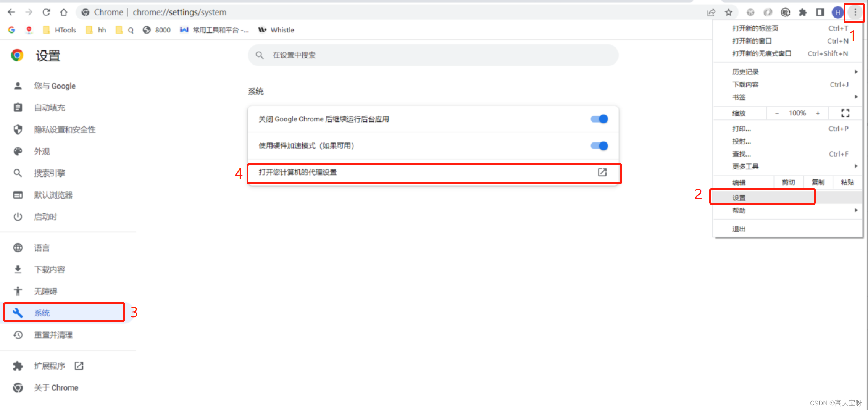Screen dimensions: 868x410
Task: Select 系统 in the settings sidebar
Action: [x=64, y=313]
